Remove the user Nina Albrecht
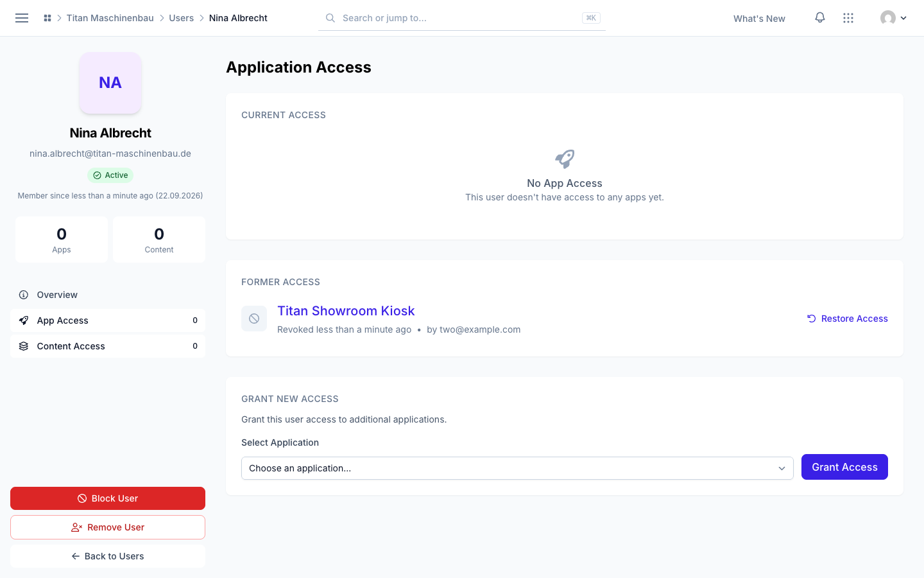The width and height of the screenshot is (924, 578). (108, 527)
